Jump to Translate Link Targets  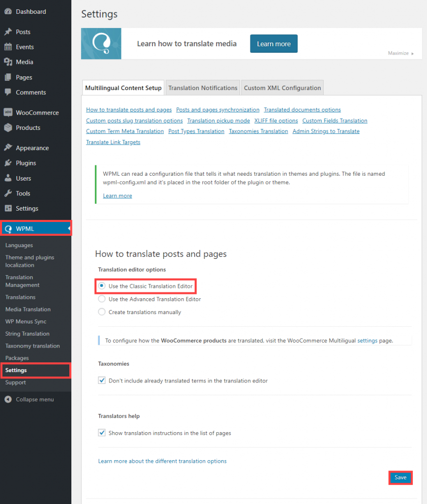click(x=113, y=142)
